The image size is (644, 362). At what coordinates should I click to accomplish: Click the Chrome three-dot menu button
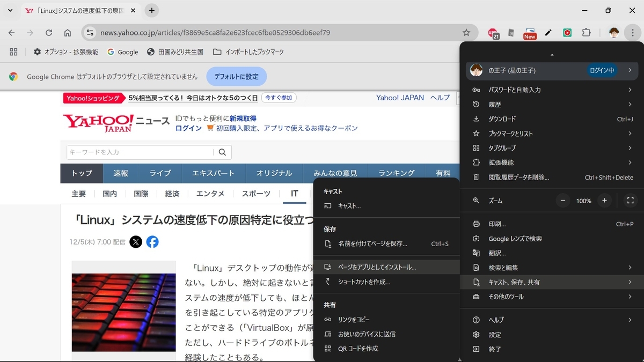pos(633,33)
